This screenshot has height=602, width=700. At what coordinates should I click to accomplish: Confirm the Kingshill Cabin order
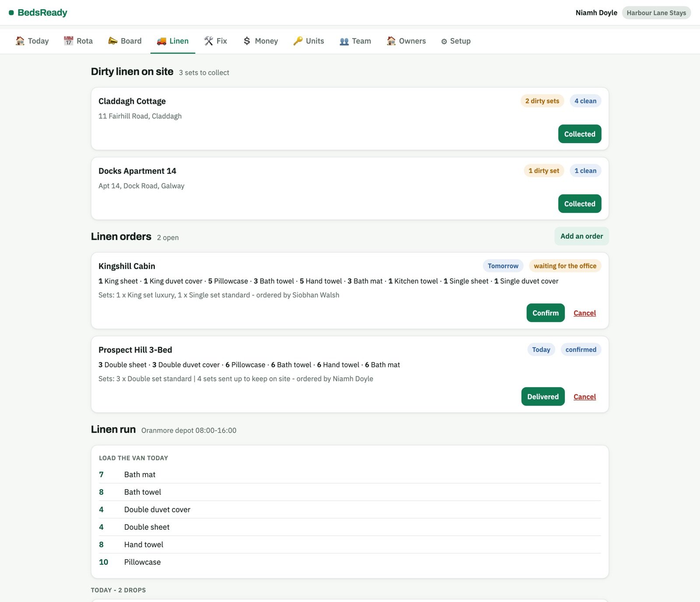(546, 313)
